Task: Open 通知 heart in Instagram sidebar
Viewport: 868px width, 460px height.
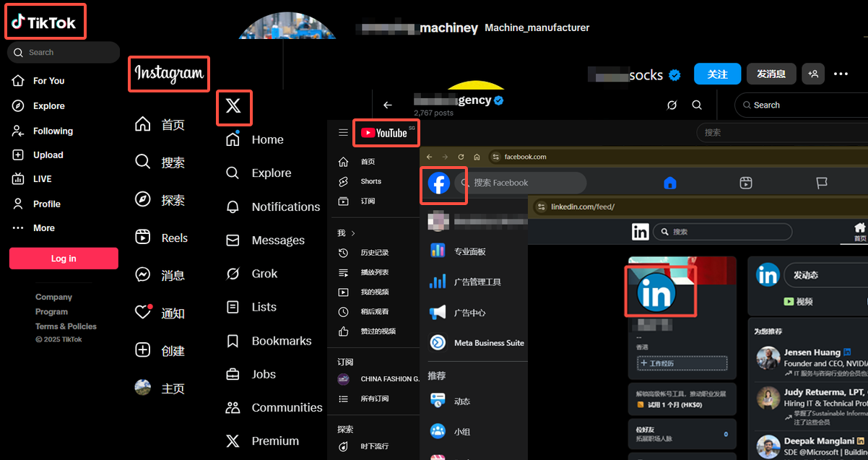Action: pyautogui.click(x=160, y=313)
